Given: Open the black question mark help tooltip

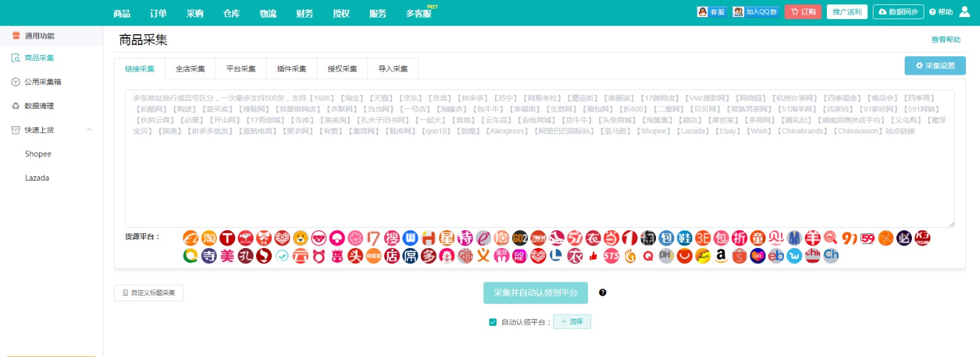Looking at the screenshot, I should (603, 293).
